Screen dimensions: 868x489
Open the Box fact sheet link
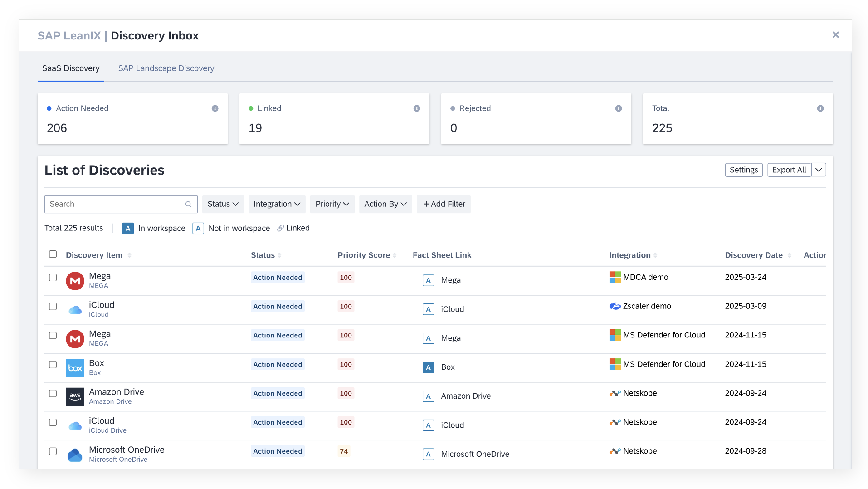pos(448,367)
